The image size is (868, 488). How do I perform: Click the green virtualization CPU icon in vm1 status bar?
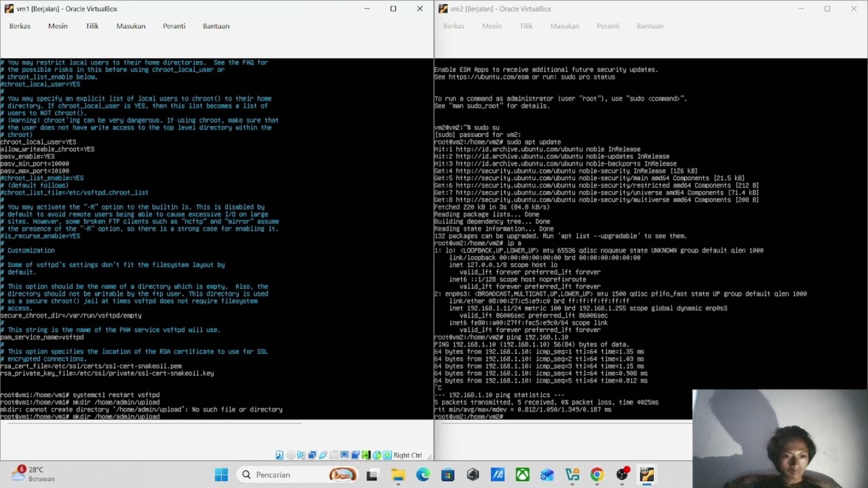(x=366, y=455)
